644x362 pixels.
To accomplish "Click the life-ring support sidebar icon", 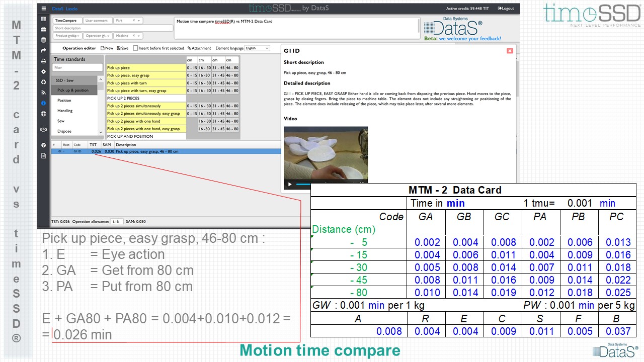I will pyautogui.click(x=44, y=114).
